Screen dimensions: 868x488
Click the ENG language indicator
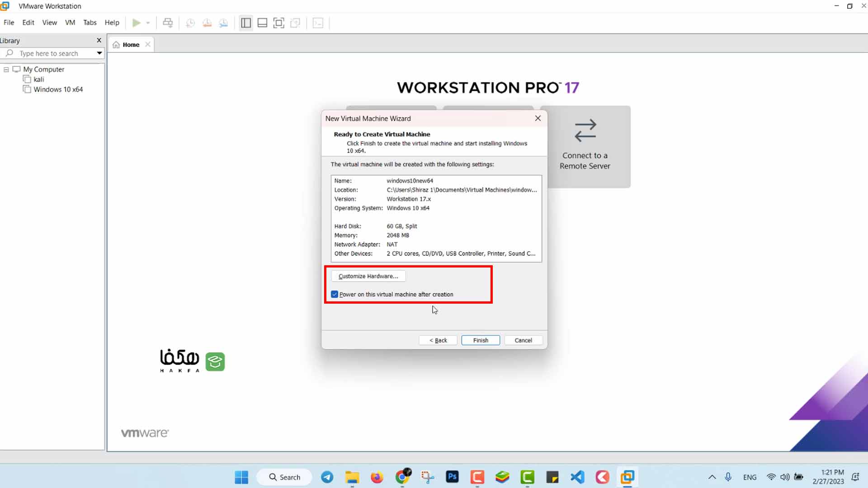(x=750, y=477)
